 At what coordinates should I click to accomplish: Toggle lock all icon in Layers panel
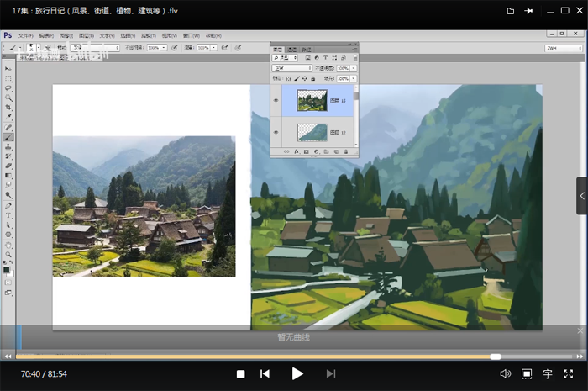click(x=312, y=78)
